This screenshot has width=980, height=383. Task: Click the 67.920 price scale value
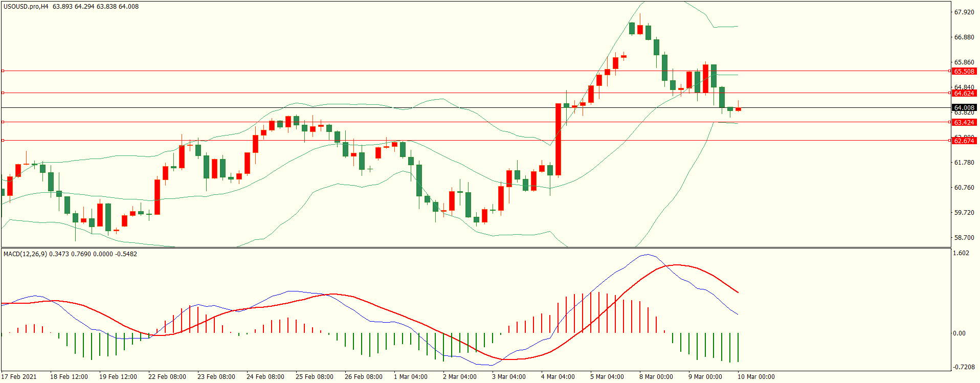(x=964, y=12)
